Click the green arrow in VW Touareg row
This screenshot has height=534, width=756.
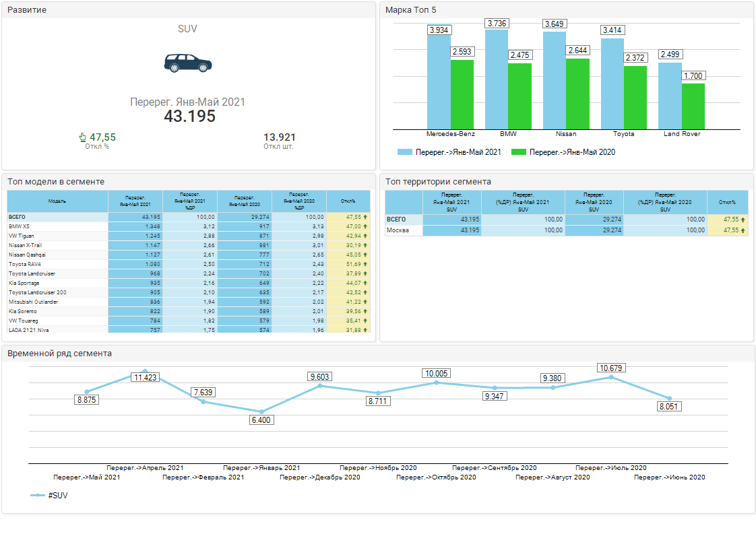(x=365, y=321)
